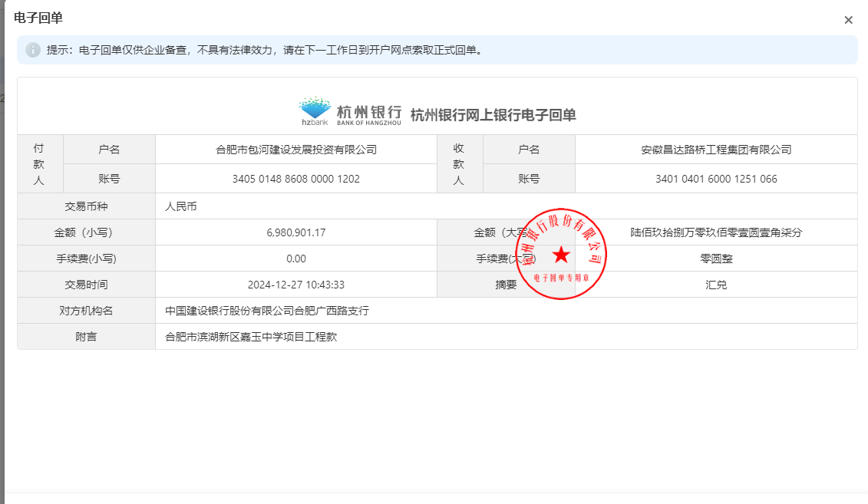Viewport: 868px width, 504px height.
Task: Select payee account number 3401 0401 6000 1251 066
Action: point(715,179)
